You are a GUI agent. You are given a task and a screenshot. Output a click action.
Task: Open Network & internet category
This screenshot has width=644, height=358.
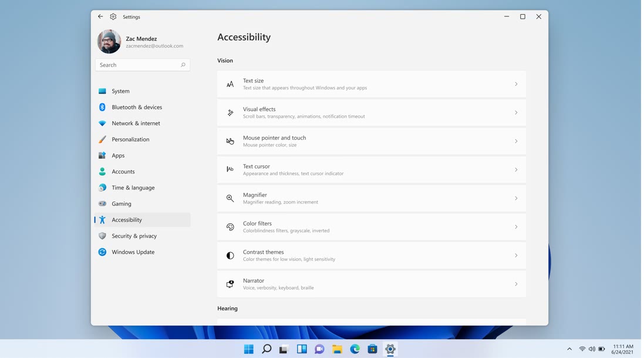tap(143, 123)
